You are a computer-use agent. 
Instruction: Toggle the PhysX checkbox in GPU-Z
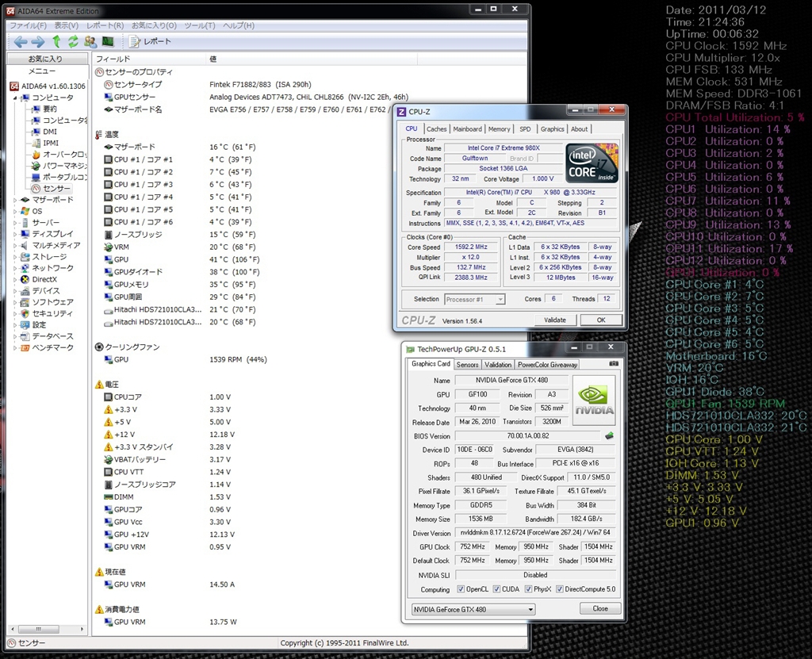coord(528,589)
